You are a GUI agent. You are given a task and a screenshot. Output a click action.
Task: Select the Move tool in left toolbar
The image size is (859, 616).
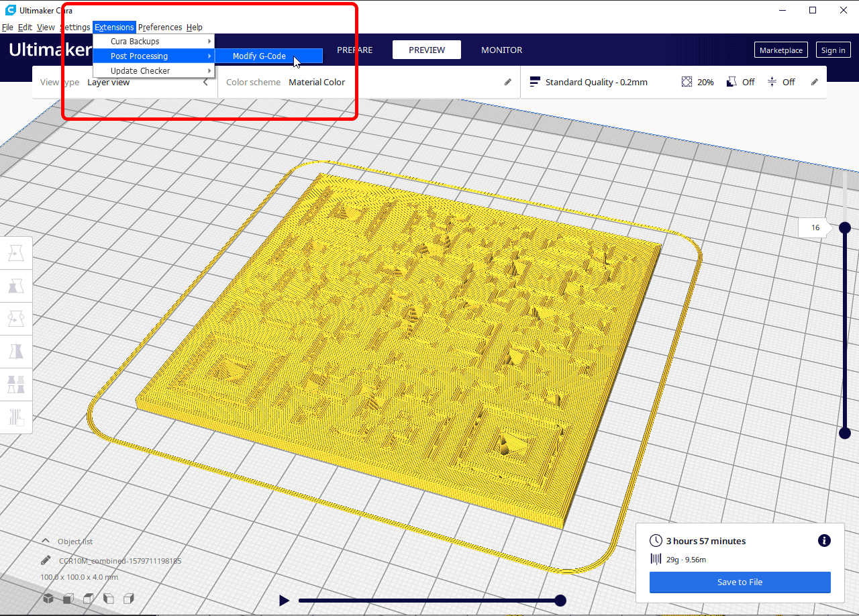[x=15, y=254]
